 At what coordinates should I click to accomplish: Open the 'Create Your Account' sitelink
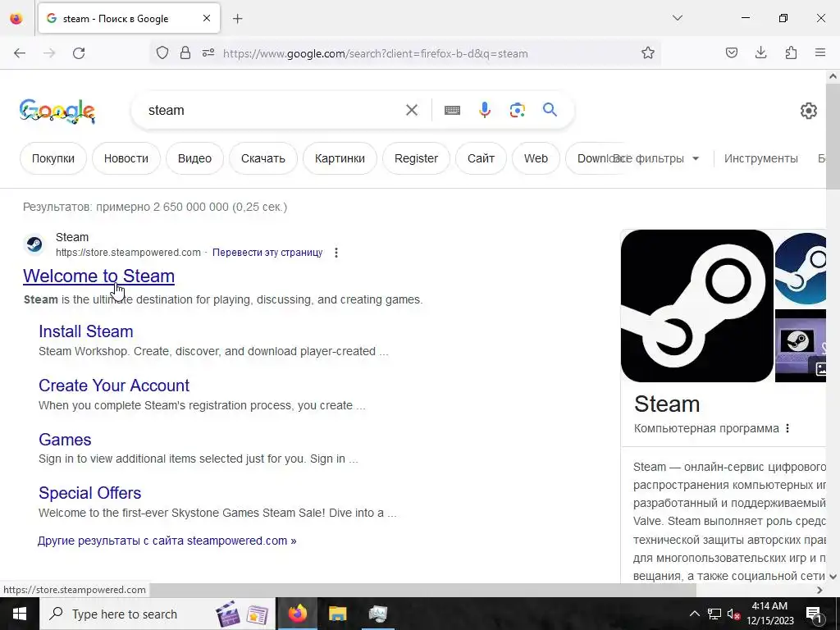click(x=113, y=386)
